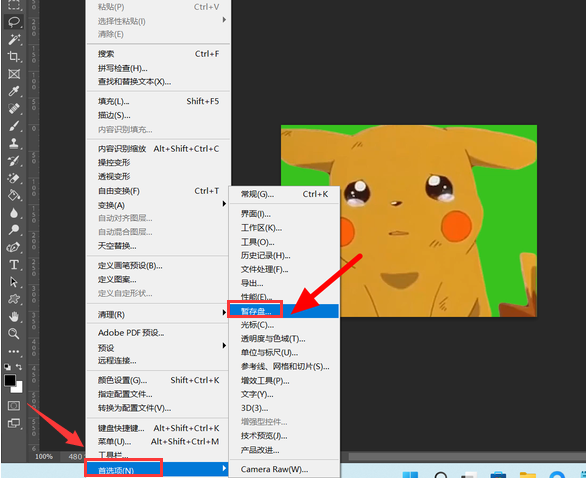Screen dimensions: 586x478
Task: Choose 键盘快捷键... menu item
Action: (x=158, y=428)
